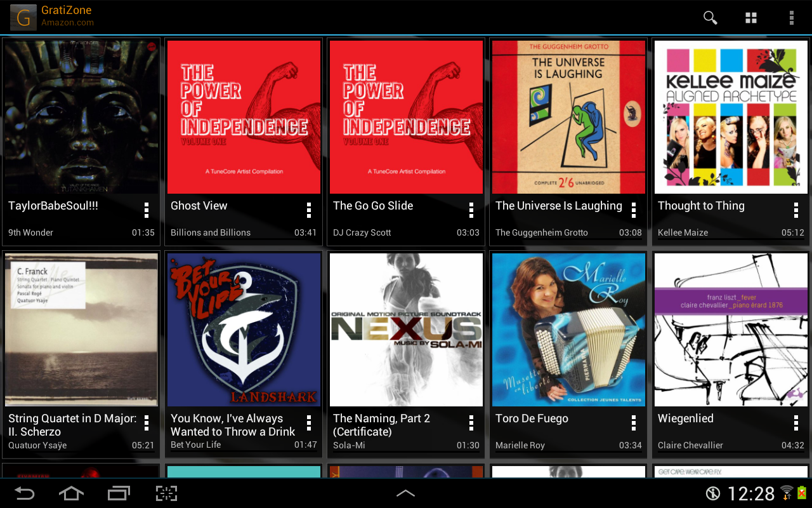Expand the bottom bar up chevron
Viewport: 812px width, 508px height.
[405, 493]
